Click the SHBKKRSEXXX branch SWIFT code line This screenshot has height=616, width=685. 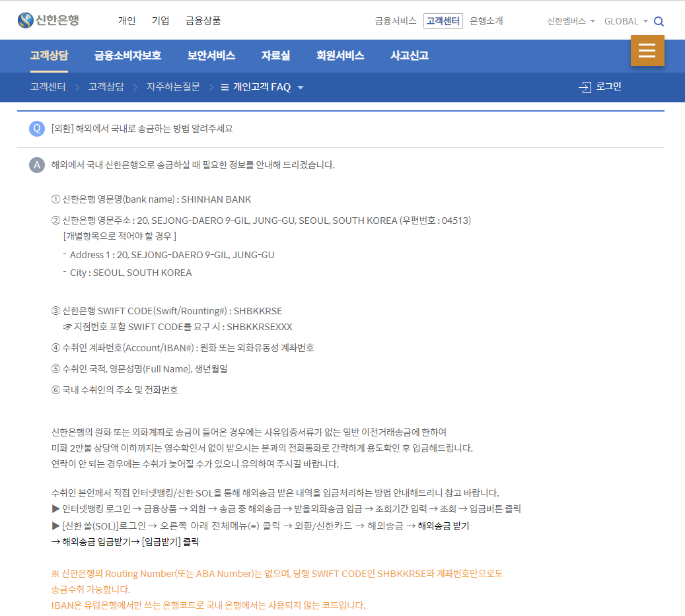point(178,327)
